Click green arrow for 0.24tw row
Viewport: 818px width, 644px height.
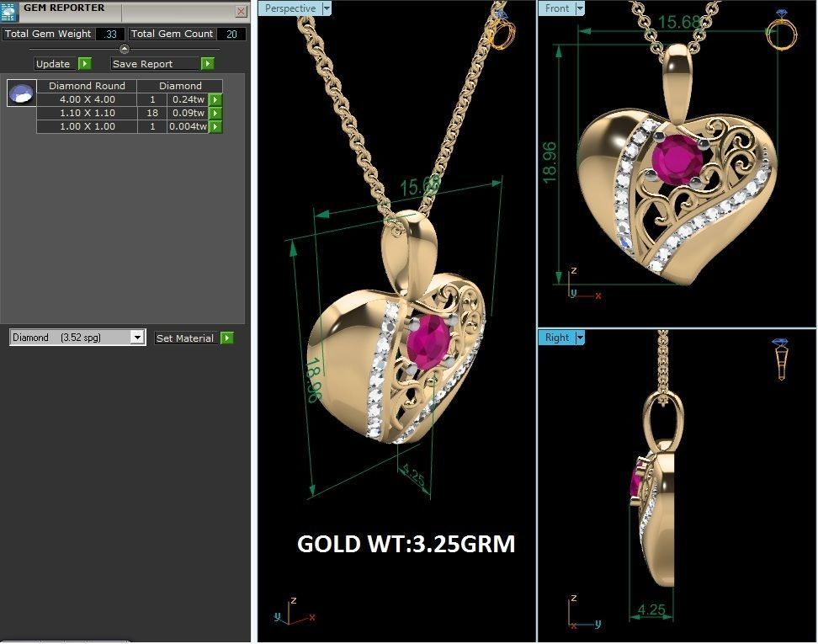tap(215, 99)
